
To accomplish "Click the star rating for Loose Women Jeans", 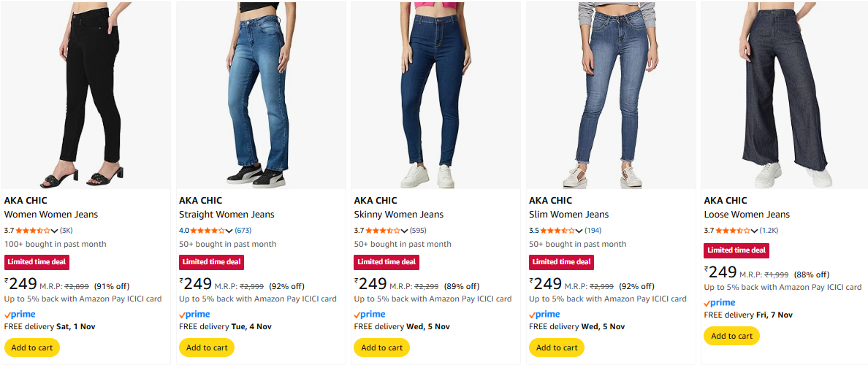I will [x=733, y=231].
